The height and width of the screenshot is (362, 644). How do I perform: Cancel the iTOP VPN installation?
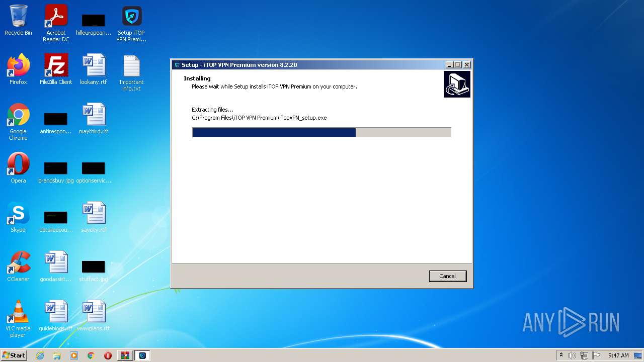[447, 276]
